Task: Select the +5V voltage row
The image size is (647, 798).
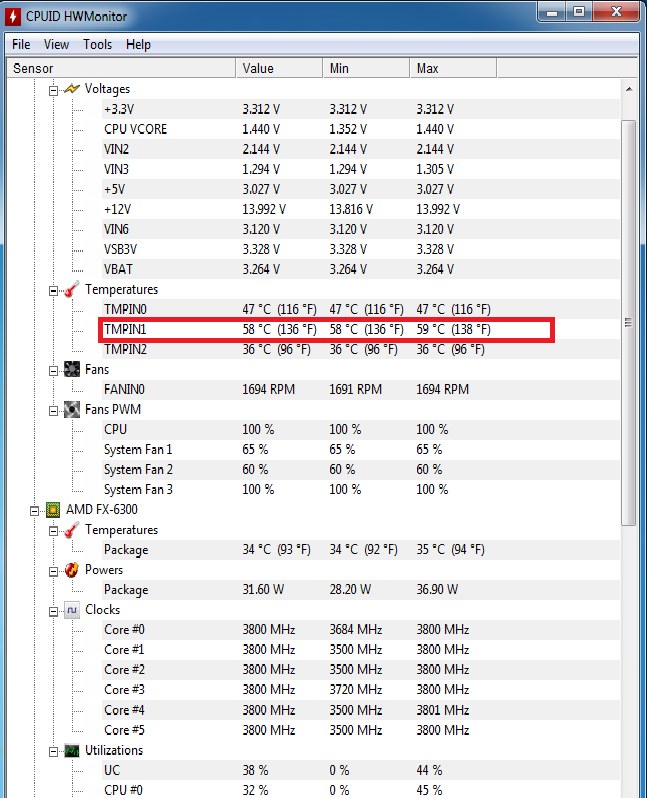Action: click(x=360, y=189)
